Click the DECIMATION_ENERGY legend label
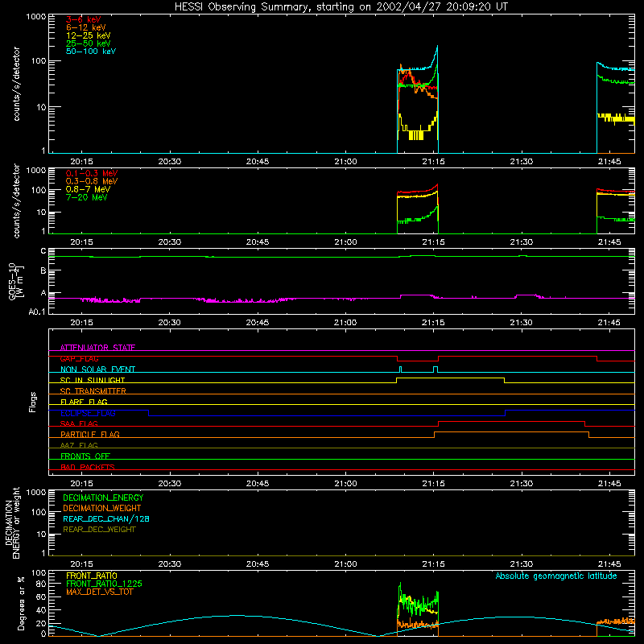Viewport: 644px width, 644px height. 103,497
